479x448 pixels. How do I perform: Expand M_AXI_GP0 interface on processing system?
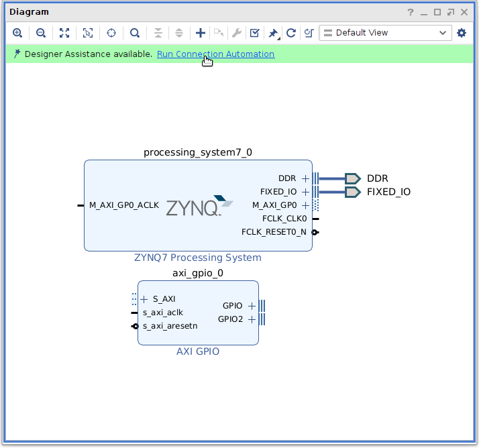click(x=306, y=205)
